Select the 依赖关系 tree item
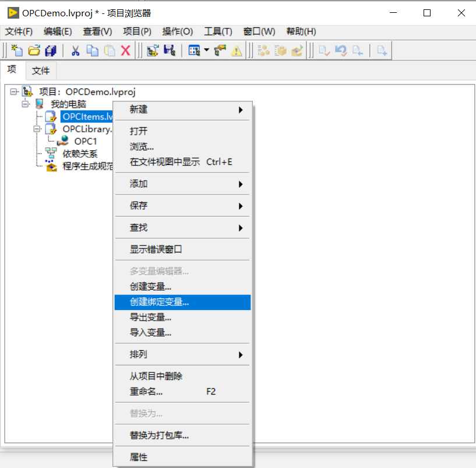This screenshot has width=476, height=468. 80,154
